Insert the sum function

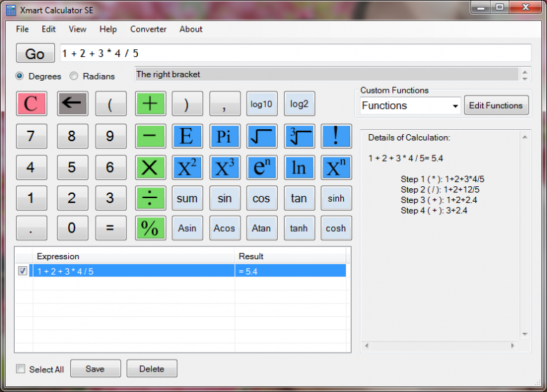pos(187,198)
